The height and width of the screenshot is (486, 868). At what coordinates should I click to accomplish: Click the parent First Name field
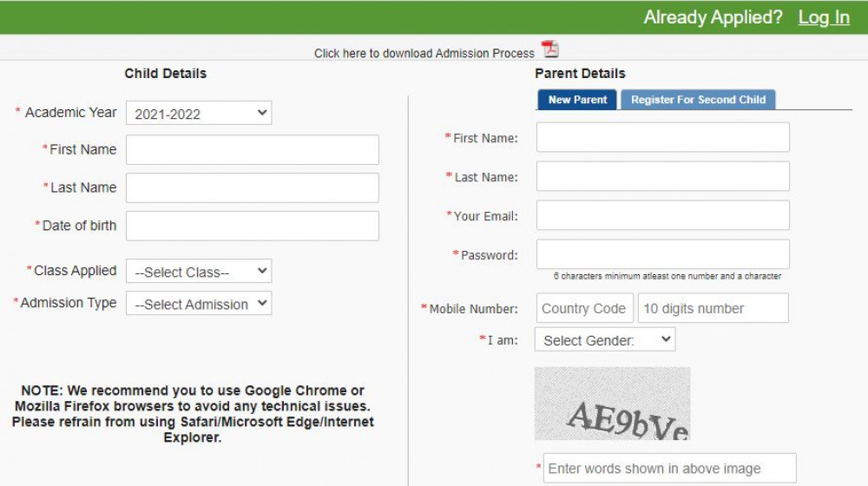point(663,137)
